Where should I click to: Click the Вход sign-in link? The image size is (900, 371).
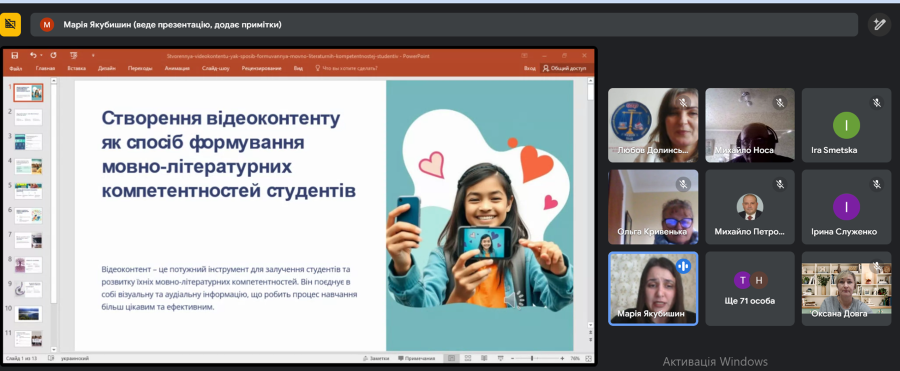tap(530, 68)
